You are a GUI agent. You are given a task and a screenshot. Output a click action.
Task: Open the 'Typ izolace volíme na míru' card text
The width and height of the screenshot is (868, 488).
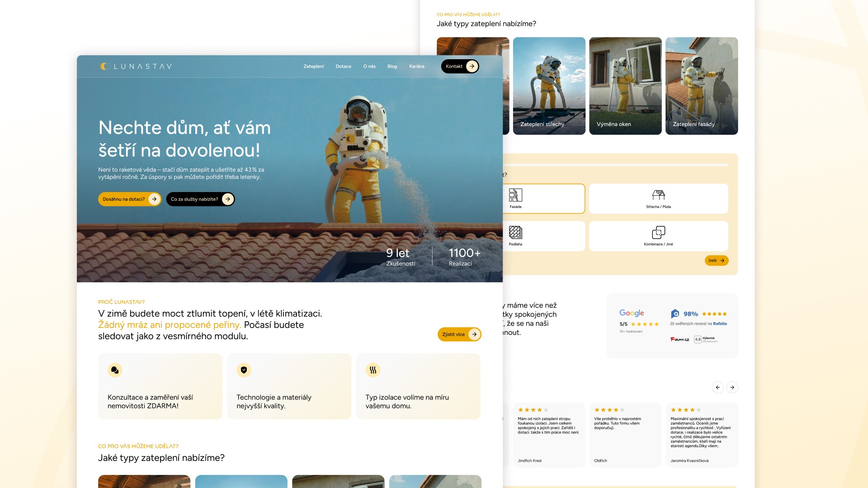coord(407,402)
